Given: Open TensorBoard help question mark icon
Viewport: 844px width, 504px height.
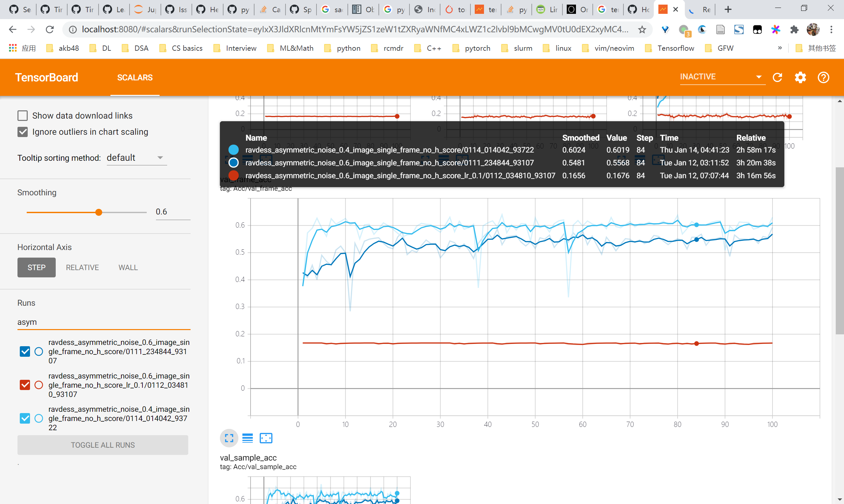Looking at the screenshot, I should pos(823,77).
